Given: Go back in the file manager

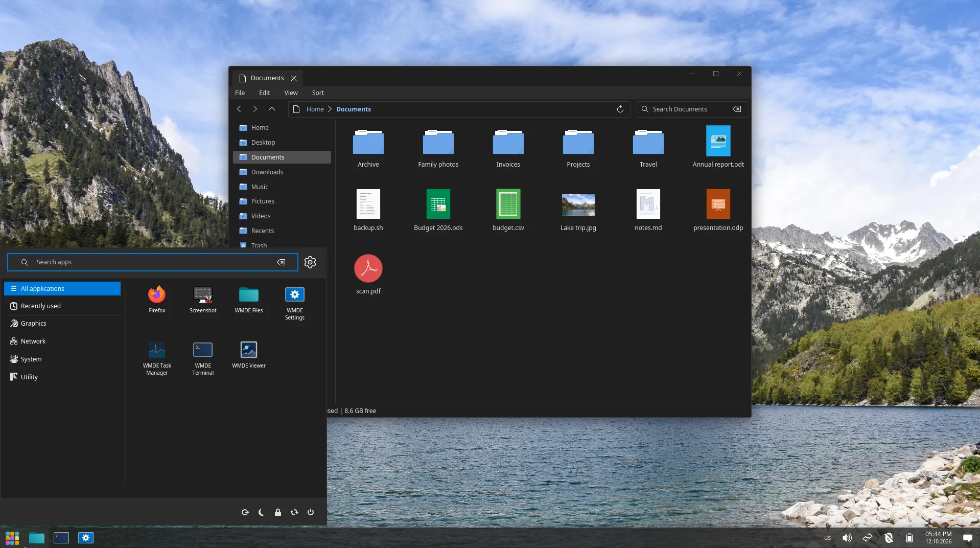Looking at the screenshot, I should tap(239, 109).
